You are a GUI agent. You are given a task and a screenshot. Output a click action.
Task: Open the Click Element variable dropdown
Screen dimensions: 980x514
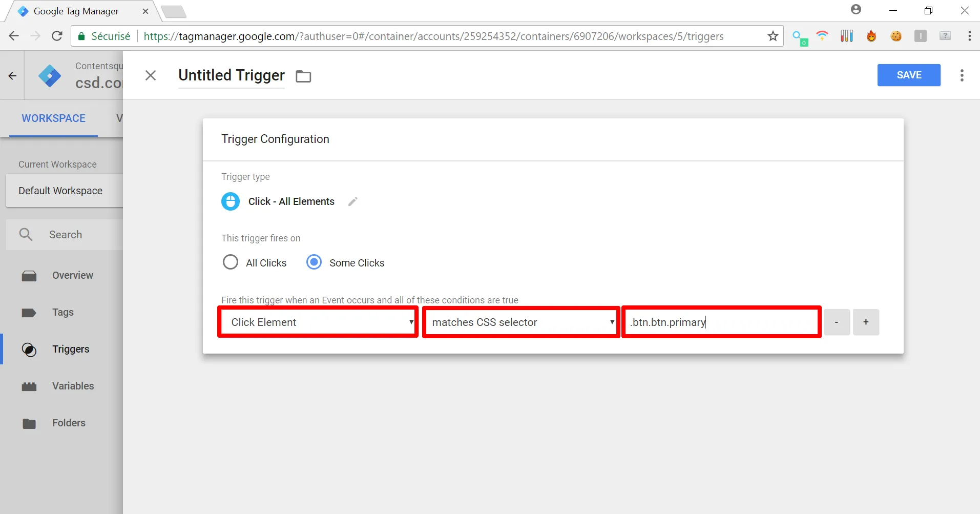318,322
